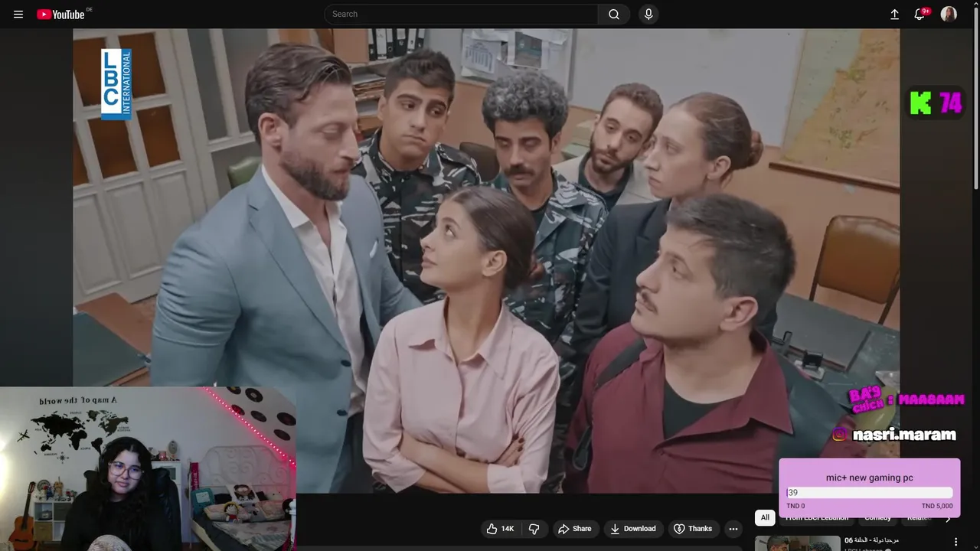
Task: Open the account avatar menu
Action: pyautogui.click(x=949, y=14)
